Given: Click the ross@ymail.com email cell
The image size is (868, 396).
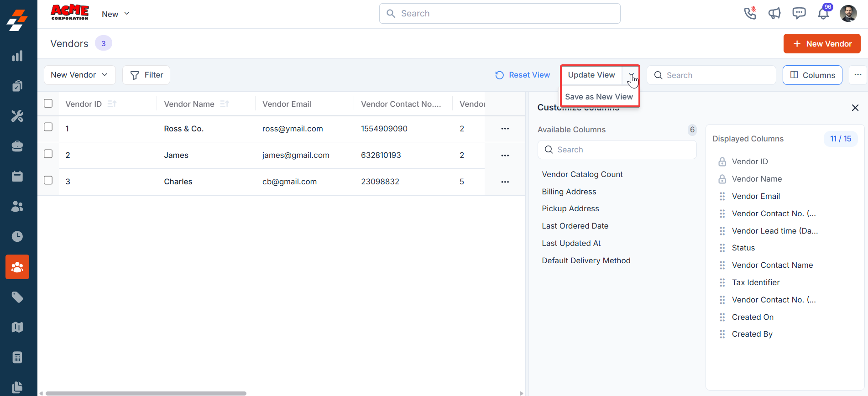Looking at the screenshot, I should point(293,129).
